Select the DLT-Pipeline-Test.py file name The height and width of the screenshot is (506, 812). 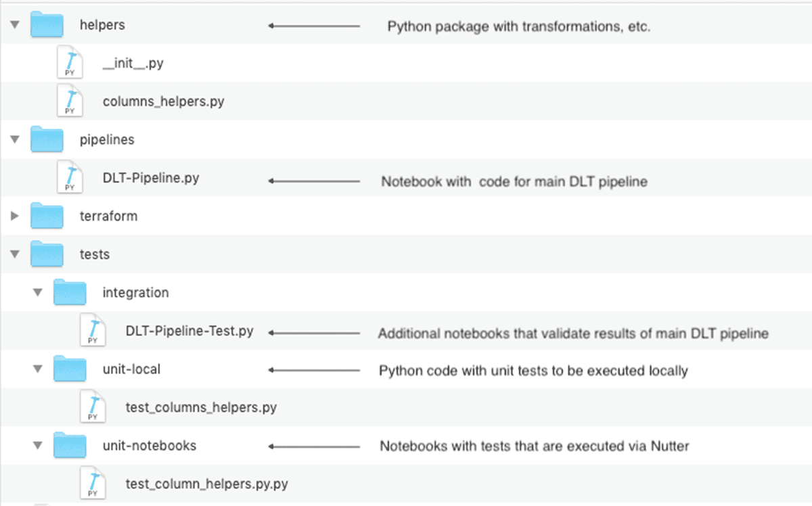tap(189, 331)
